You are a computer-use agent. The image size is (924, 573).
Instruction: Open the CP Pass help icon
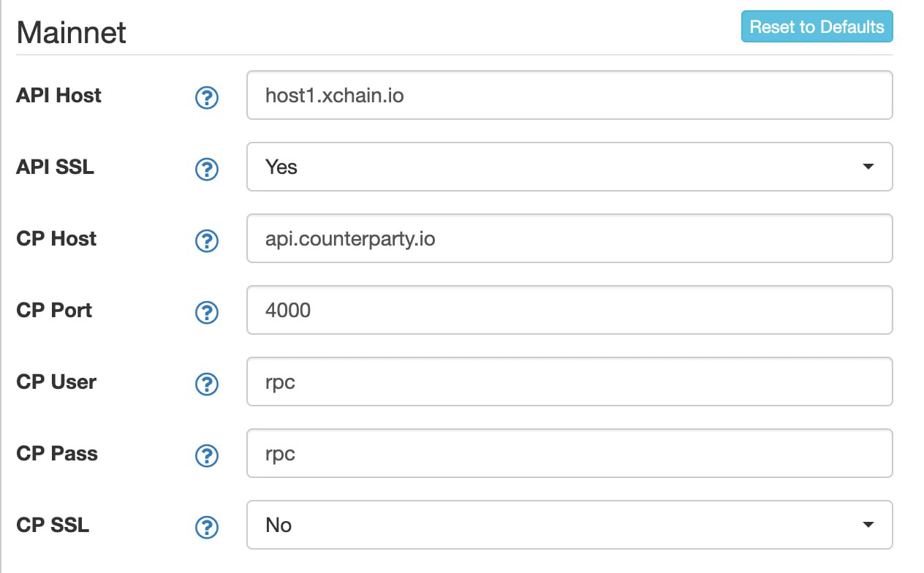click(x=207, y=455)
